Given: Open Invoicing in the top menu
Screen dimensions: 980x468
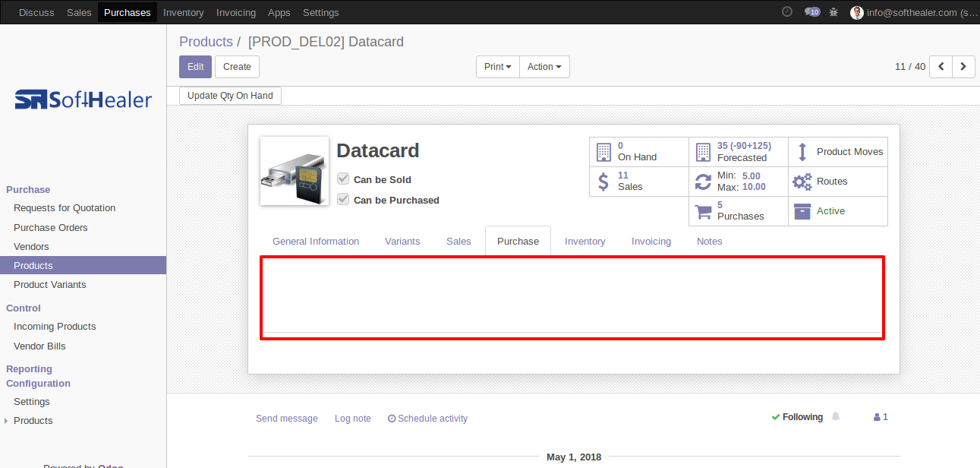Looking at the screenshot, I should [x=236, y=12].
